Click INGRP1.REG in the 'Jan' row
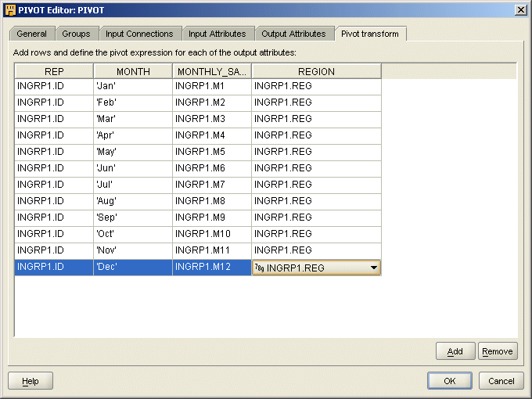 (x=317, y=87)
